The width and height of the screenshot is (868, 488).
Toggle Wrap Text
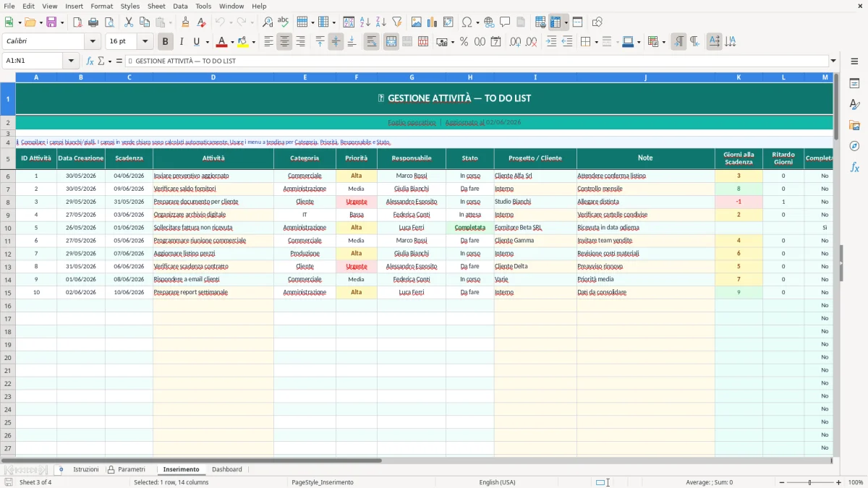pos(372,42)
